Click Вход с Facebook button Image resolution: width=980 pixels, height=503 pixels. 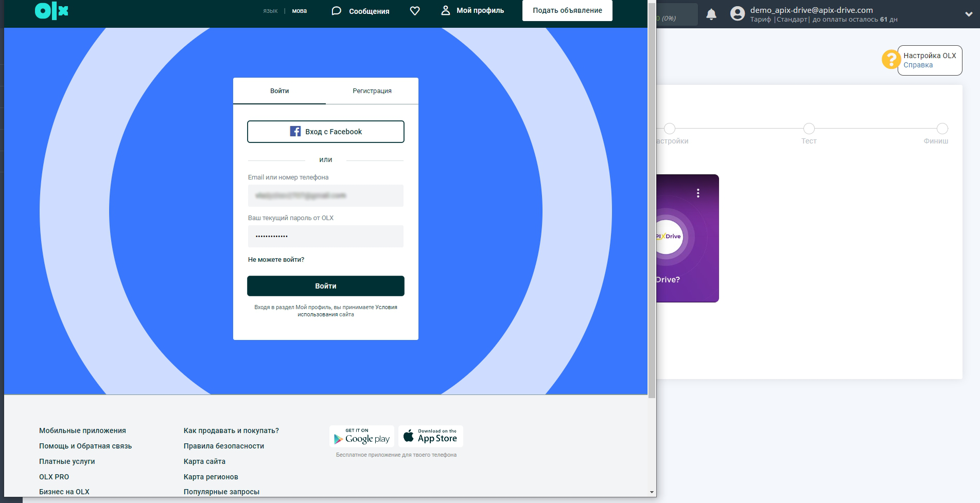click(326, 132)
